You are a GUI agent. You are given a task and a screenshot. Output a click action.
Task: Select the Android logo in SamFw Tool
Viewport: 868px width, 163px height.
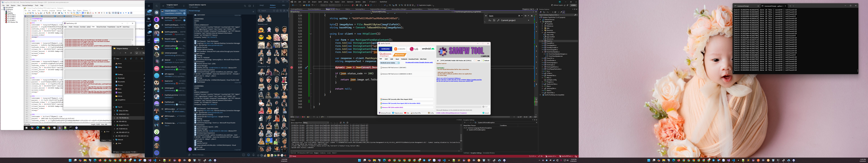(428, 49)
